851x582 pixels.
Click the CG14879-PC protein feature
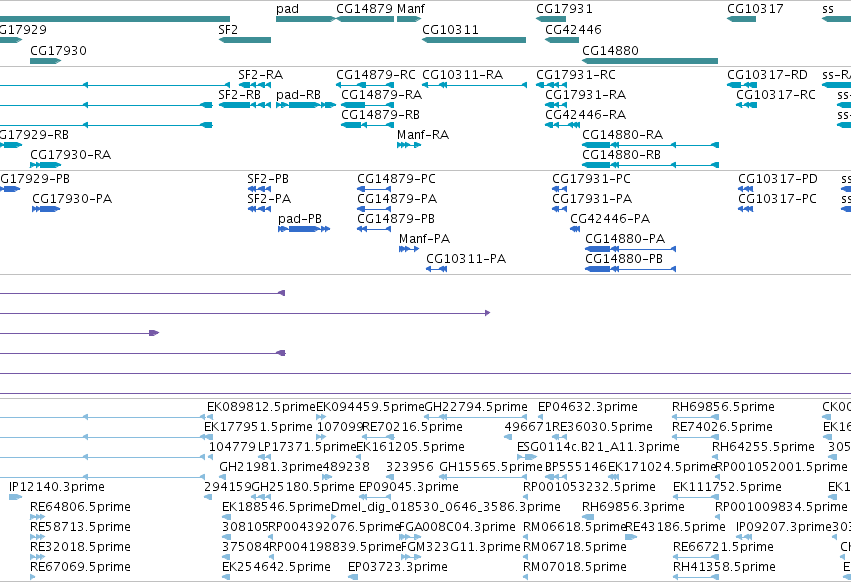click(374, 189)
